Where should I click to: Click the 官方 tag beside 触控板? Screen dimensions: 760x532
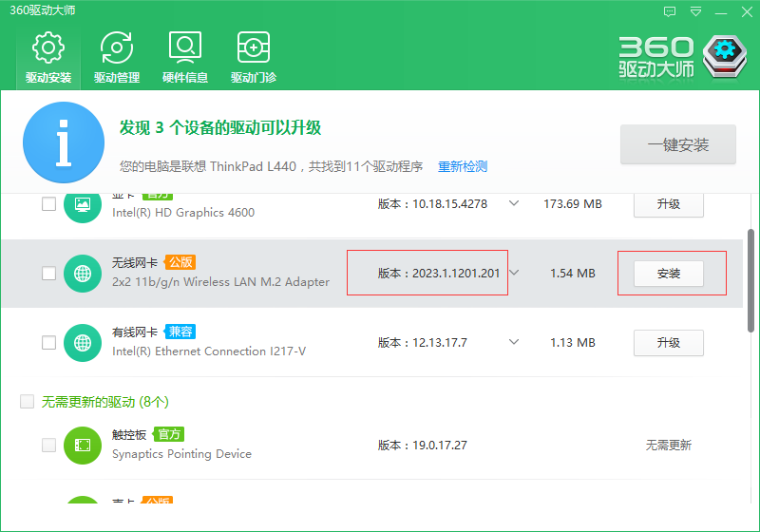click(169, 434)
